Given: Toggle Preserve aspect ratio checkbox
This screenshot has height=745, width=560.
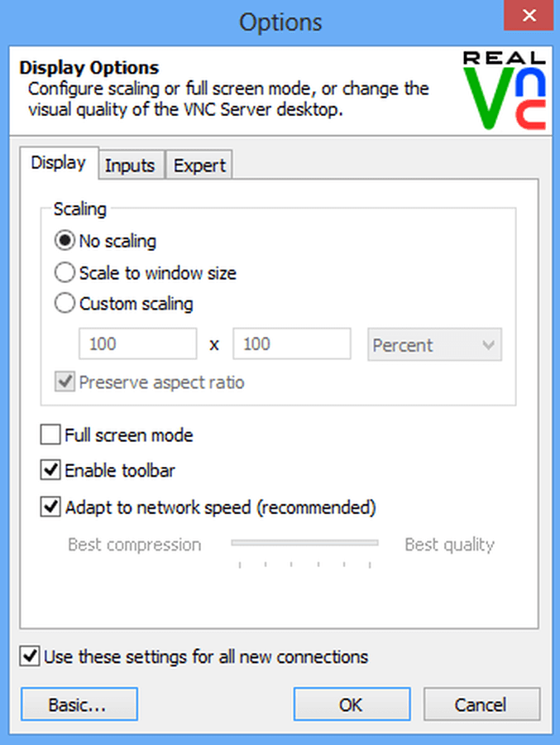Looking at the screenshot, I should 65,382.
